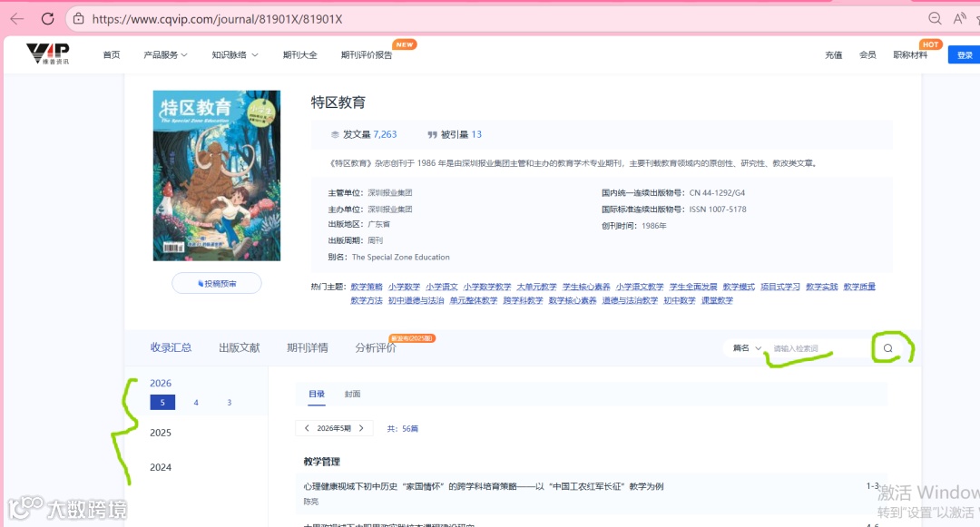Open hot topic 小学语文
This screenshot has width=980, height=527.
[x=442, y=287]
